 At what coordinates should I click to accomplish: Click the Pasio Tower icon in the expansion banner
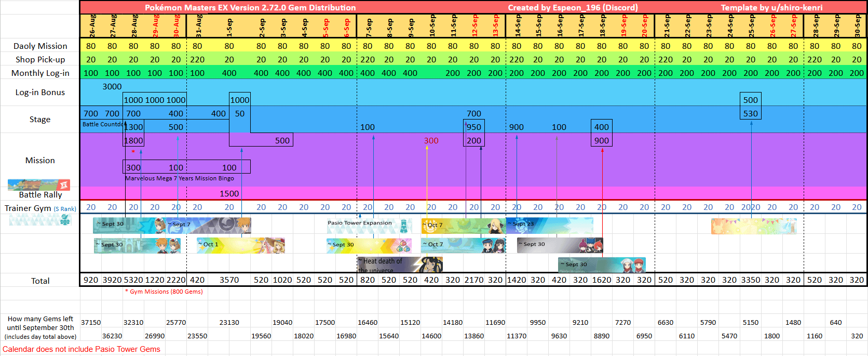point(404,225)
